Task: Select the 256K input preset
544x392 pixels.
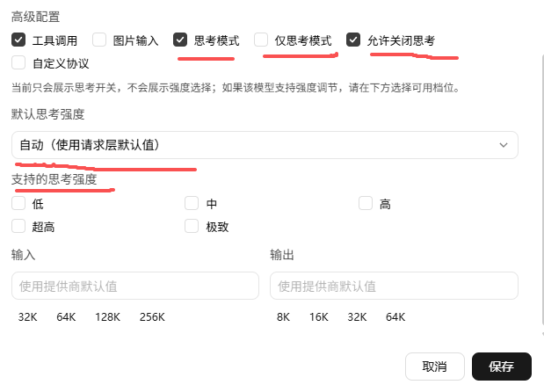Action: (152, 317)
